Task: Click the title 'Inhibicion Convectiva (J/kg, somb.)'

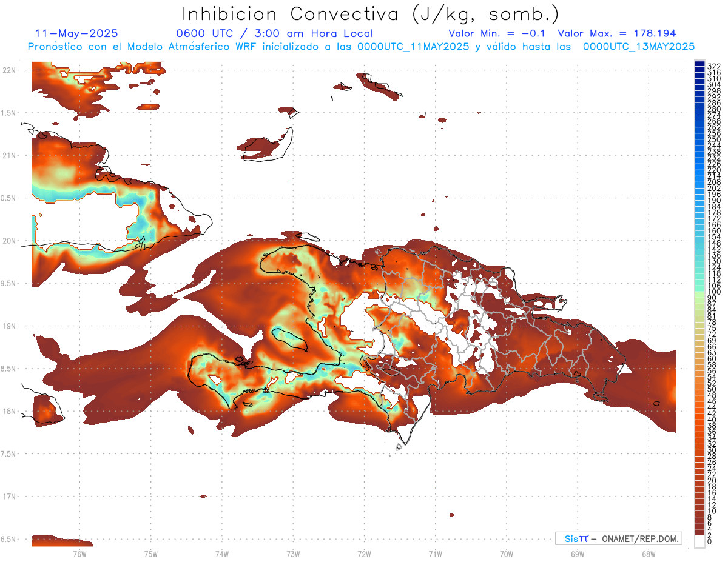Action: pyautogui.click(x=370, y=14)
